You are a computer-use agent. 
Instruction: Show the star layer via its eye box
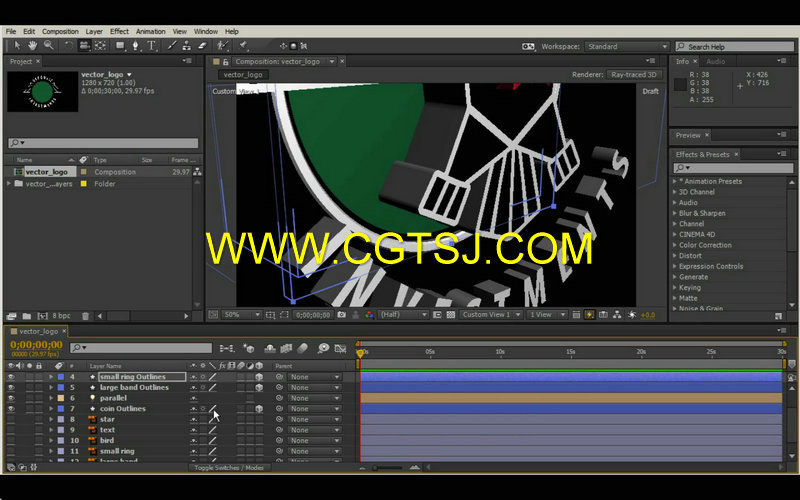tap(11, 419)
